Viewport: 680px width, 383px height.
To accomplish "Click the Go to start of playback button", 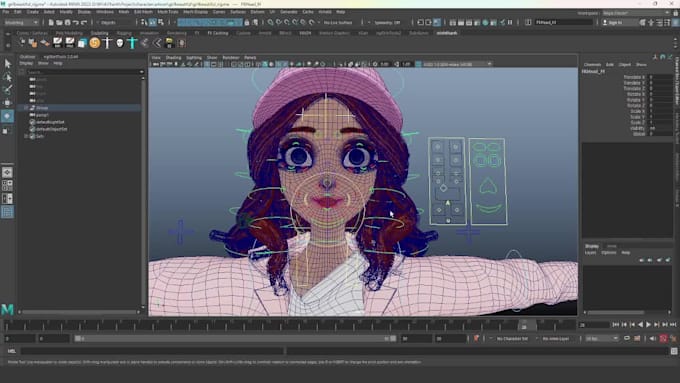I will pos(615,324).
